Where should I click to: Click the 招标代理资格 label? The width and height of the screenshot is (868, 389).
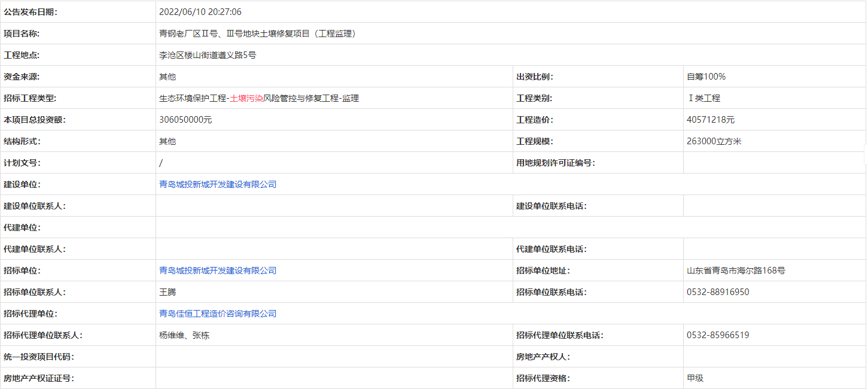click(x=543, y=378)
